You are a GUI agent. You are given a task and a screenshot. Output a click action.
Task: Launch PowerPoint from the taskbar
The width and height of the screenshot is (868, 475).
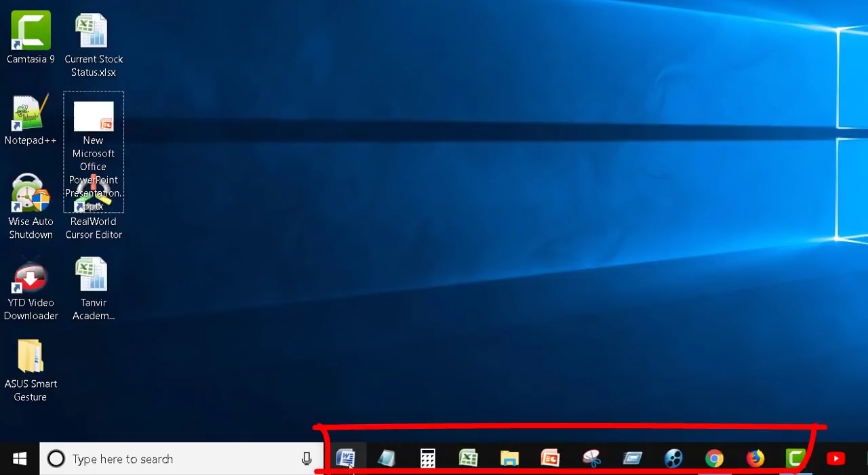(x=550, y=459)
